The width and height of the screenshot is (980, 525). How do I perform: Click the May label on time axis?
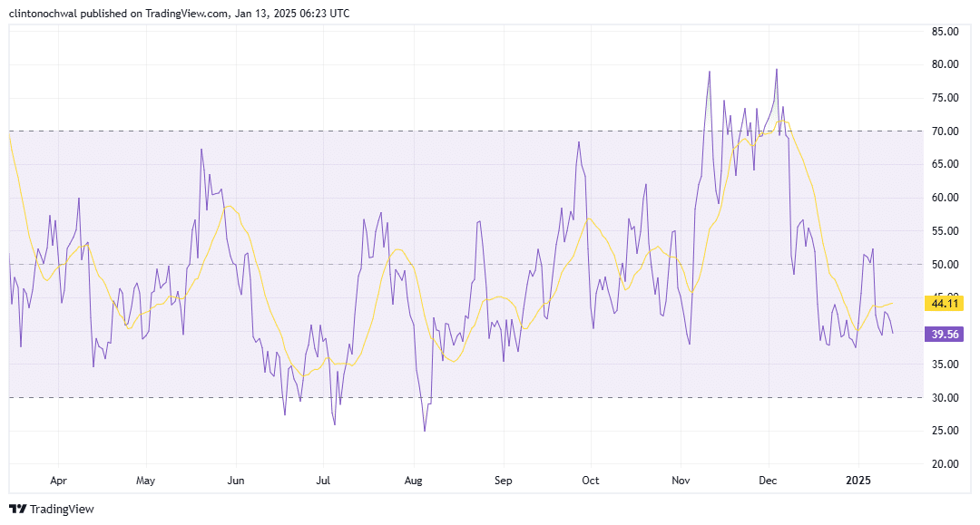tap(146, 479)
